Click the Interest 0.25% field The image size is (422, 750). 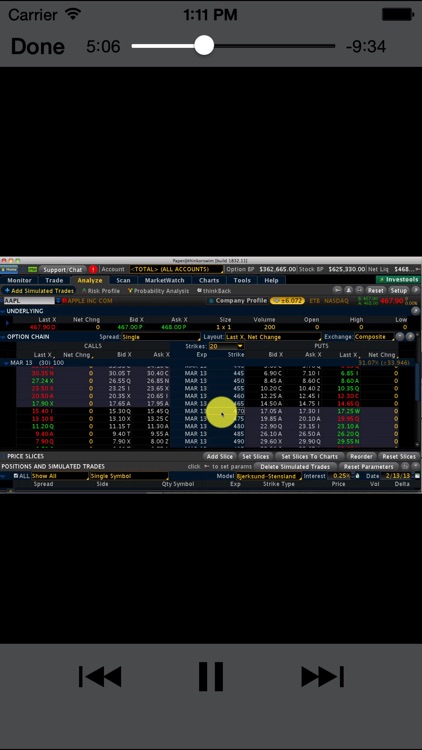pyautogui.click(x=341, y=476)
